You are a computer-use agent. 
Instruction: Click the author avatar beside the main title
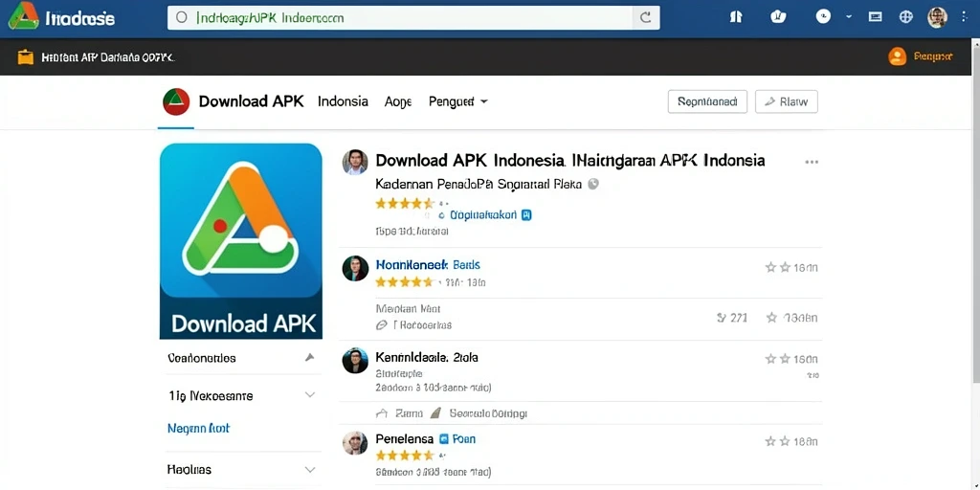click(355, 162)
